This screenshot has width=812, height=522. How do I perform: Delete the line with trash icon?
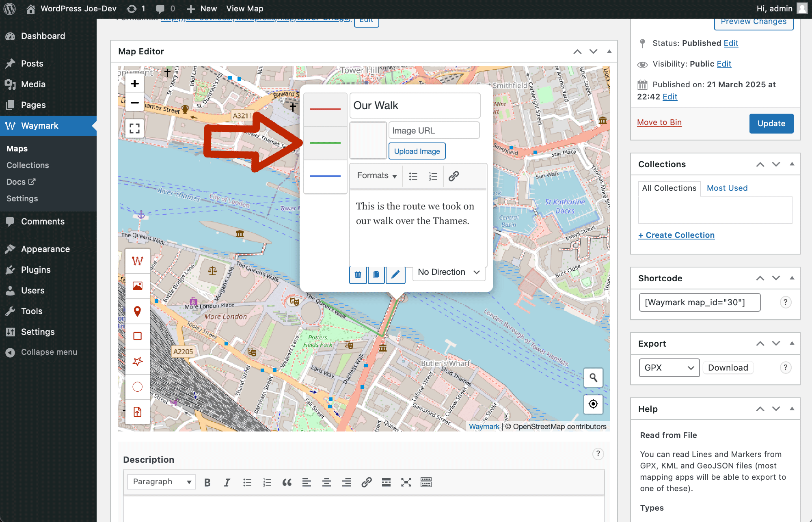[358, 274]
